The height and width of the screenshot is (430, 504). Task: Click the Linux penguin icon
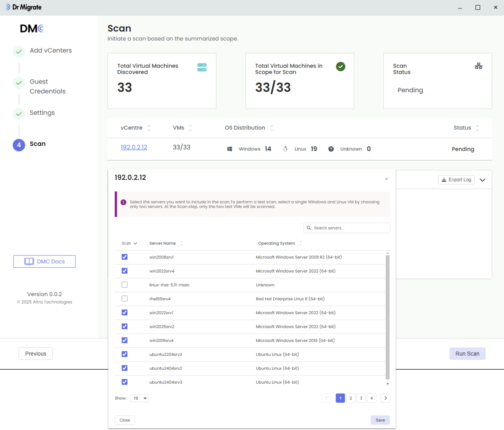285,149
